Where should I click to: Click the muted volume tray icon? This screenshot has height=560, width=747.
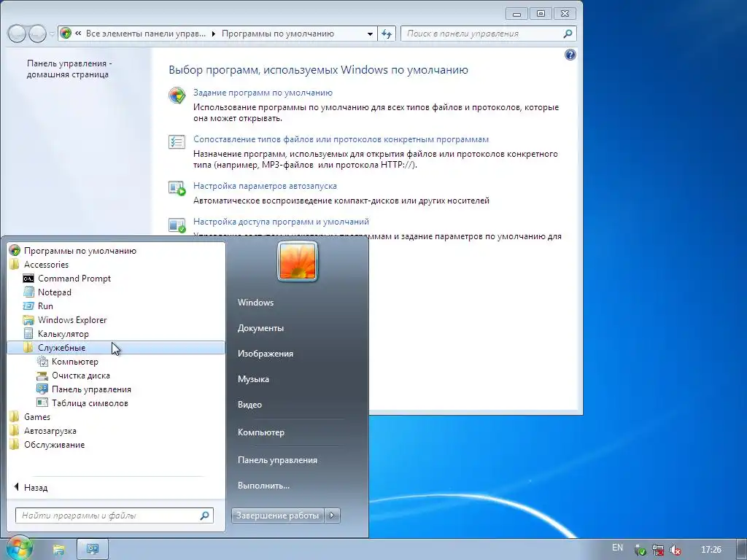675,550
